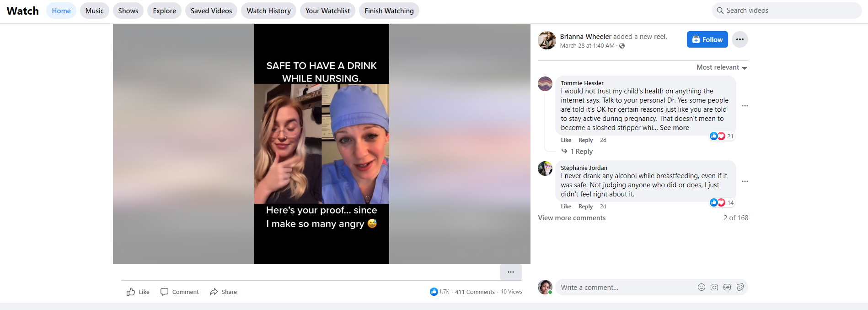This screenshot has width=868, height=310.
Task: View Watch History
Action: pos(269,11)
